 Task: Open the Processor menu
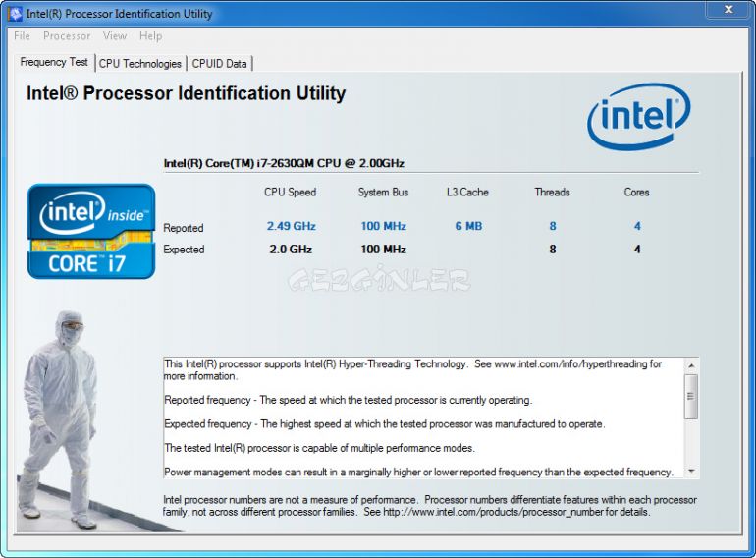coord(67,36)
